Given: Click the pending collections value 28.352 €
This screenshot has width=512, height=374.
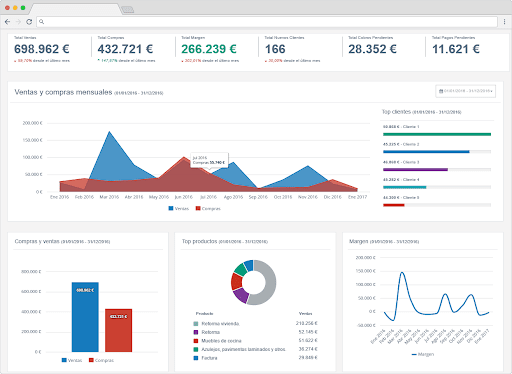Looking at the screenshot, I should 373,49.
